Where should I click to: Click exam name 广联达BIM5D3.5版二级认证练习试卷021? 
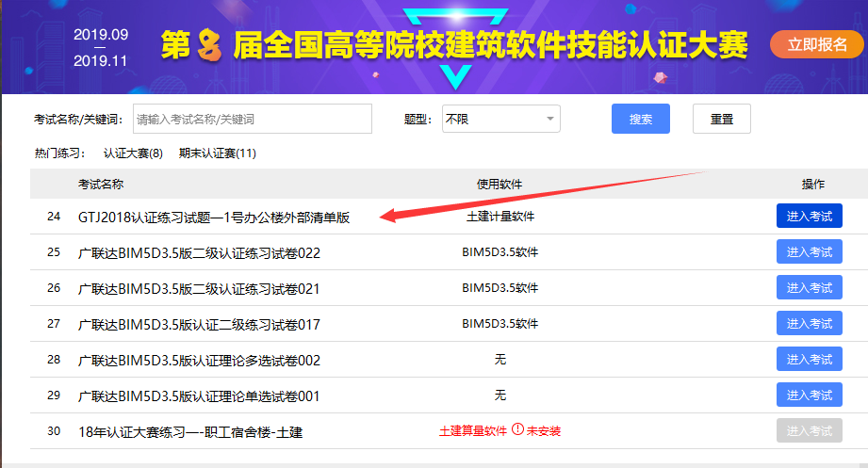pos(199,289)
